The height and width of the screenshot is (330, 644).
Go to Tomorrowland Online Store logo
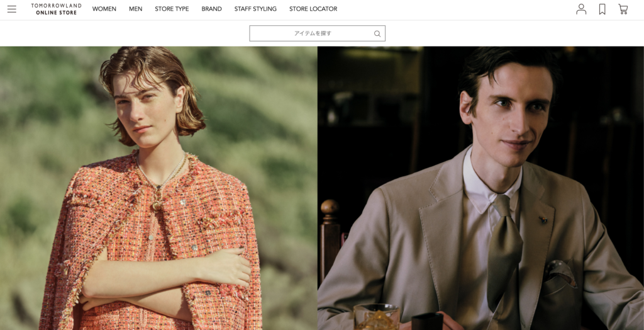[56, 9]
